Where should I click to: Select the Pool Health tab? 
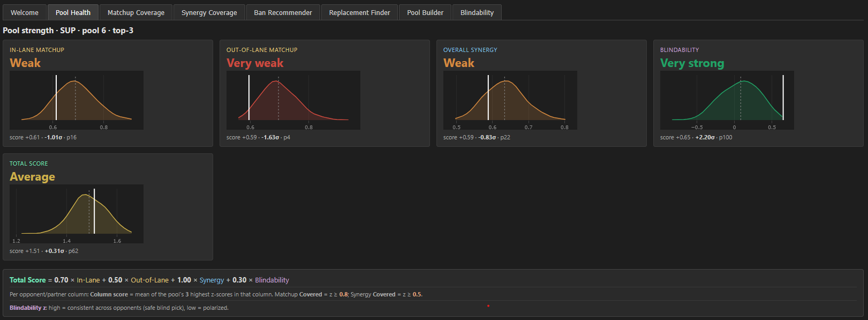[73, 12]
